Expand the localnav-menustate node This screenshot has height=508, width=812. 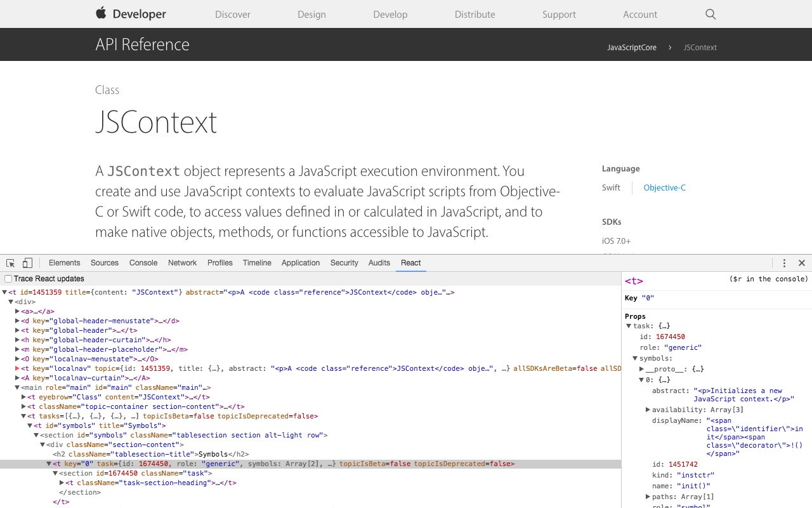(x=18, y=359)
